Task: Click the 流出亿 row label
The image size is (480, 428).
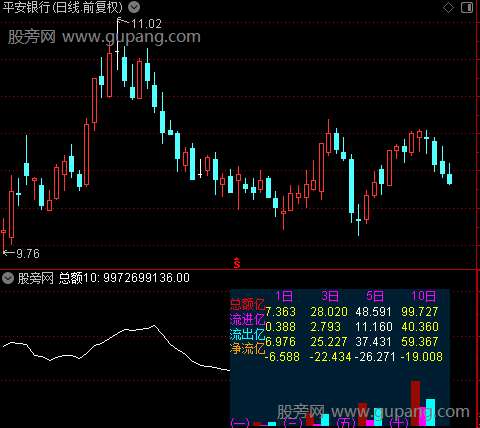Action: [247, 334]
